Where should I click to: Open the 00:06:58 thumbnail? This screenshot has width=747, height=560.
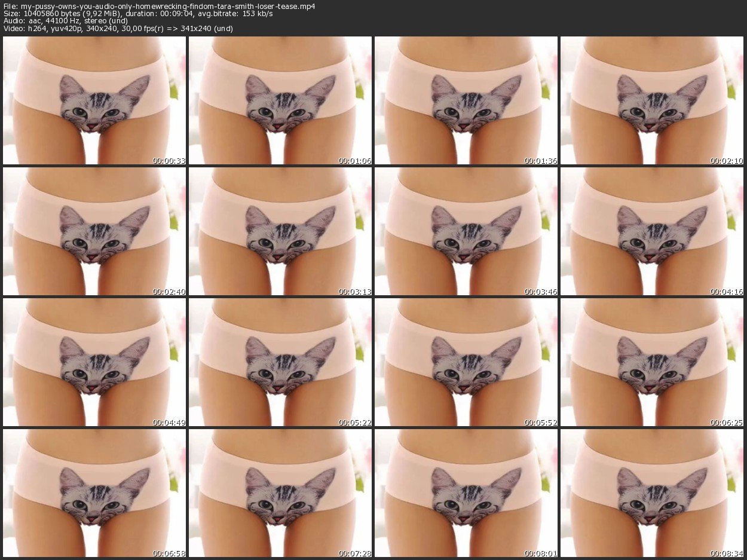click(94, 493)
